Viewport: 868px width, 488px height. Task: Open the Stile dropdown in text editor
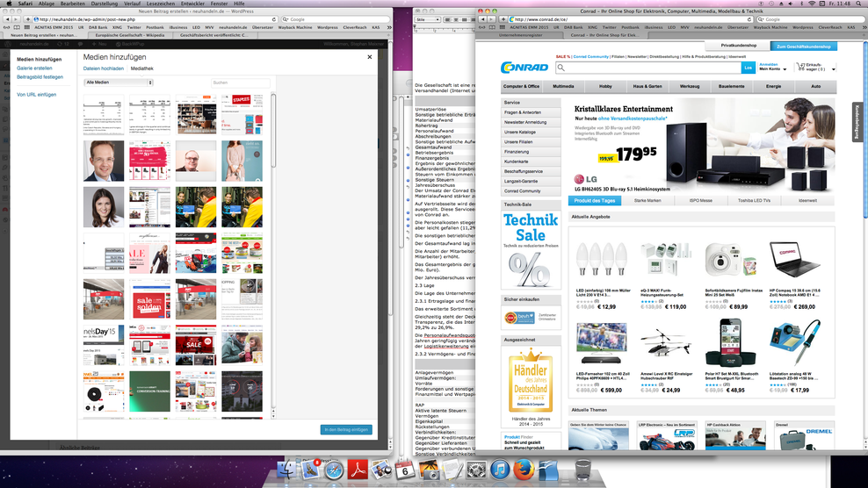428,19
